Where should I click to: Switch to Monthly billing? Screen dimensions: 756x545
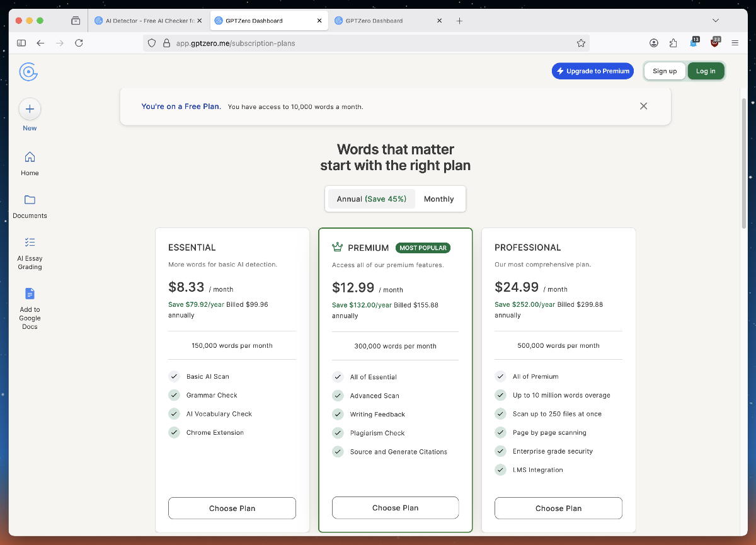(x=438, y=199)
